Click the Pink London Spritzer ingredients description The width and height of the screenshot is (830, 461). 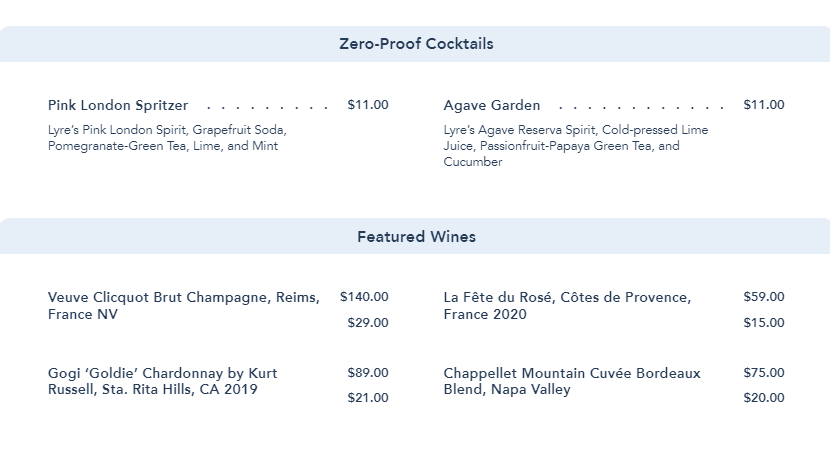pyautogui.click(x=167, y=138)
